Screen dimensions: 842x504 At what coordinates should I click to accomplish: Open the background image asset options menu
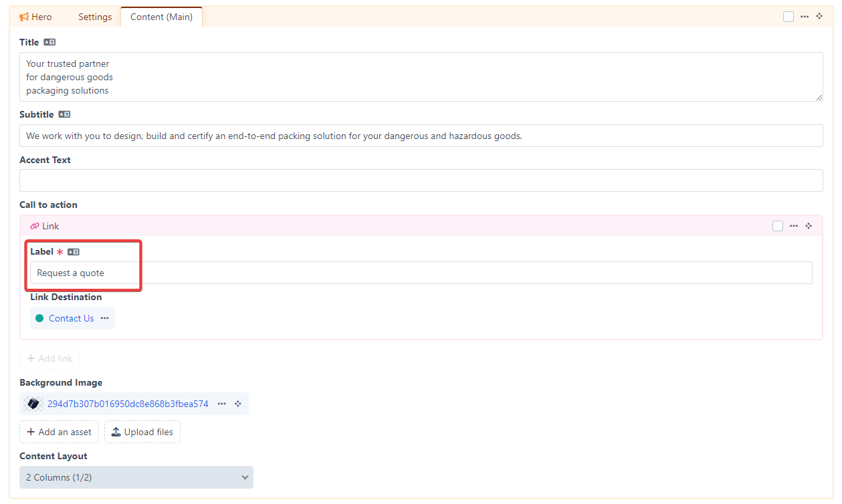tap(221, 404)
